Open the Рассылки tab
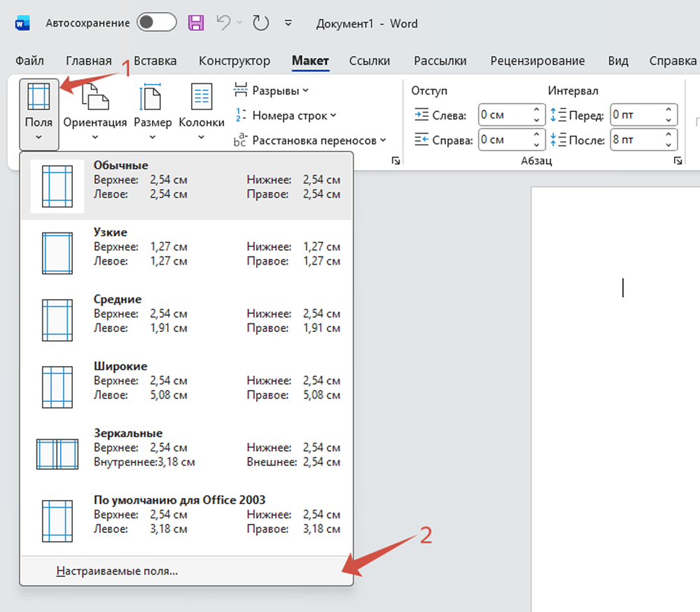The width and height of the screenshot is (700, 612). tap(440, 61)
